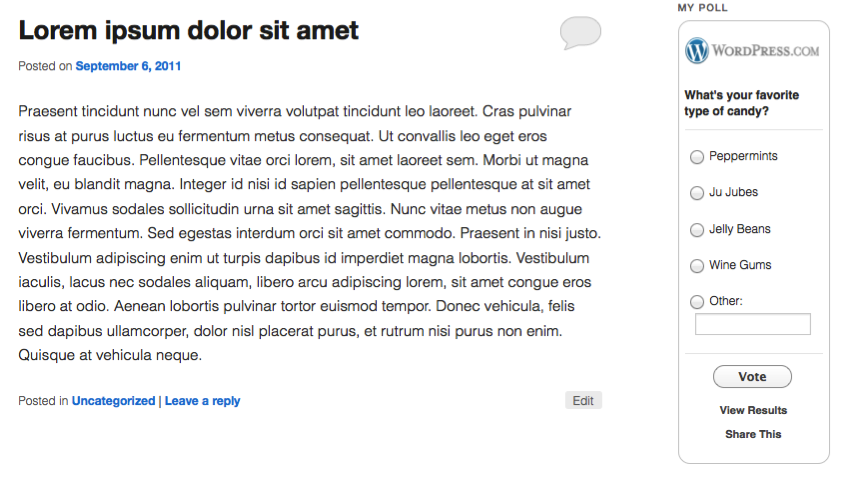Select Wine Gums as favorite candy
The width and height of the screenshot is (843, 477).
pyautogui.click(x=697, y=266)
